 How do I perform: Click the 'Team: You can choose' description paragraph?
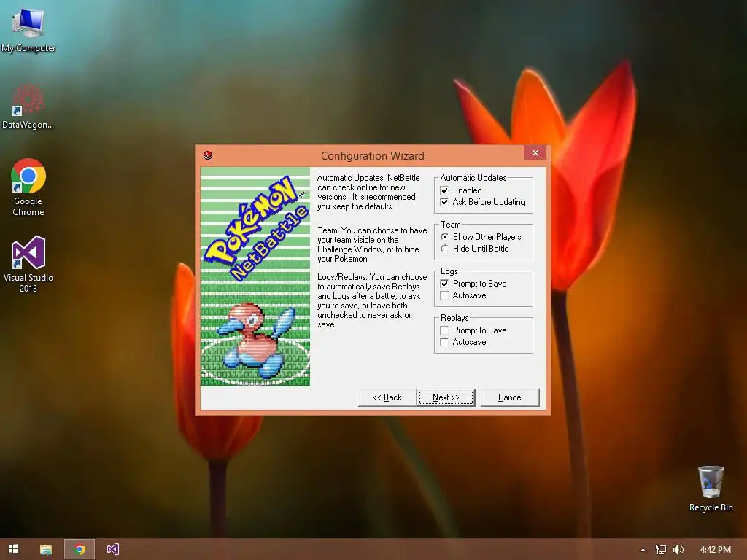tap(372, 244)
